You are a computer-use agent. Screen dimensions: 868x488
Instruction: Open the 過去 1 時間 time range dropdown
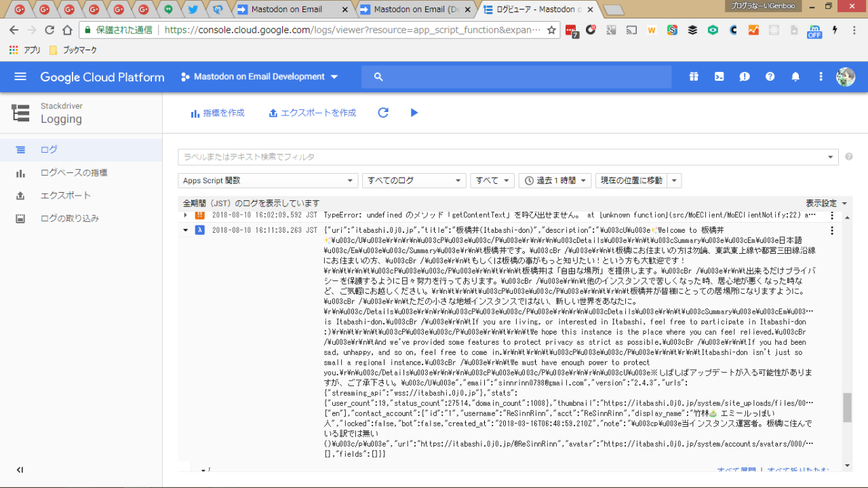555,181
